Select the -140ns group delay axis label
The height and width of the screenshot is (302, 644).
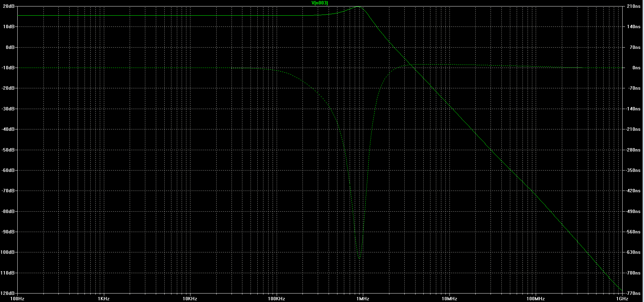pyautogui.click(x=633, y=109)
